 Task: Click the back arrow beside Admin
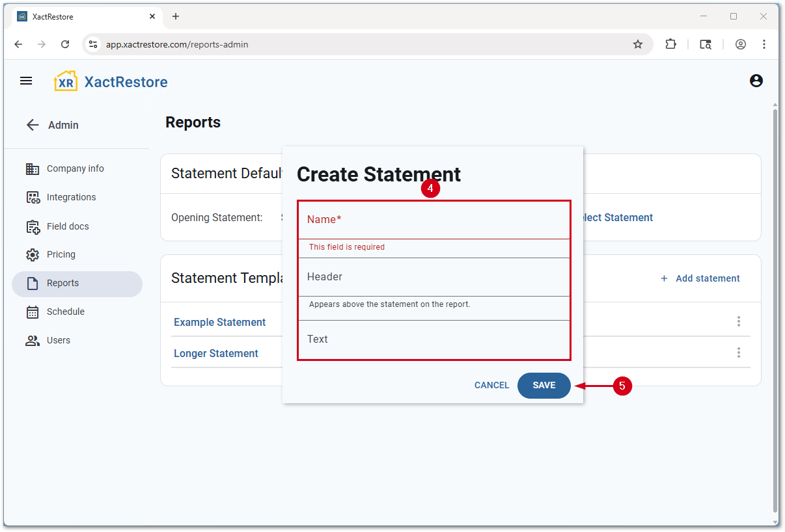pos(33,125)
